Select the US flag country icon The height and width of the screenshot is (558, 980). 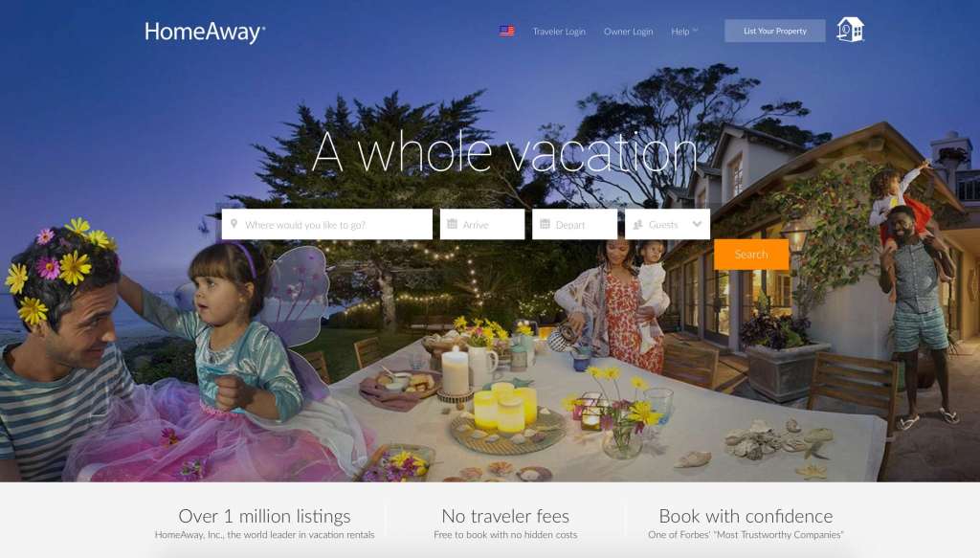507,31
